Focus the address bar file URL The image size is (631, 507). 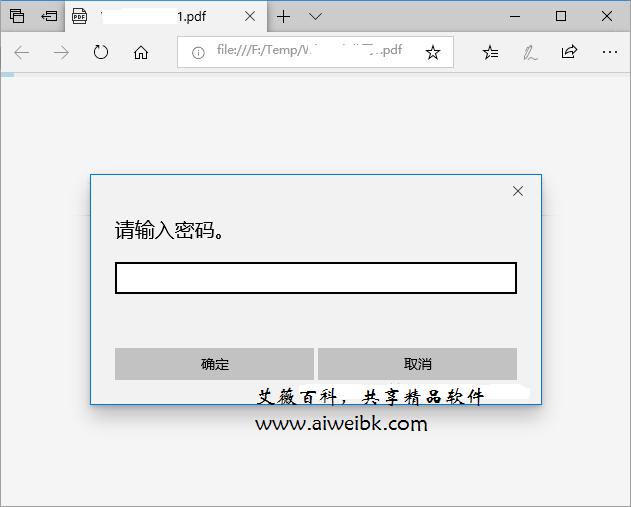click(x=309, y=50)
